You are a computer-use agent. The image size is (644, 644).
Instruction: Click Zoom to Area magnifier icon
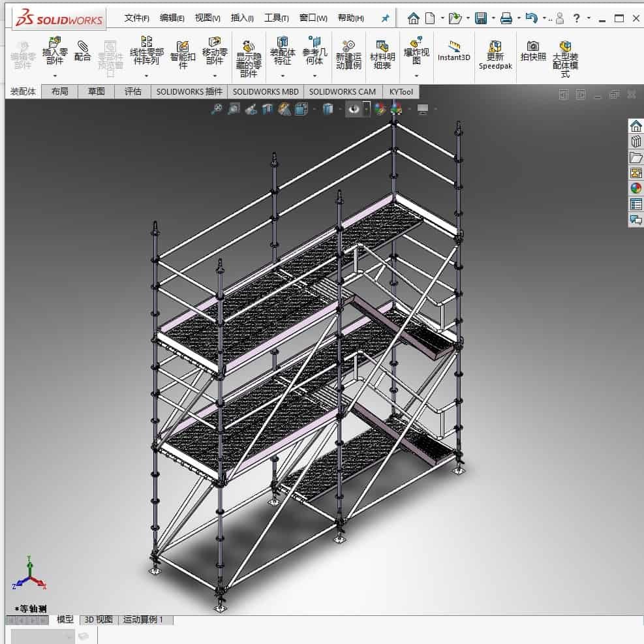[234, 109]
